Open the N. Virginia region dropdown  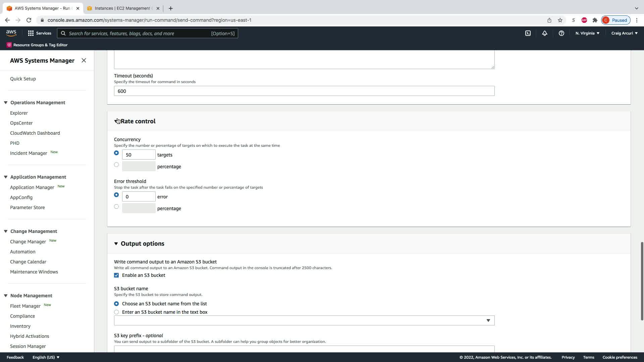(x=587, y=33)
